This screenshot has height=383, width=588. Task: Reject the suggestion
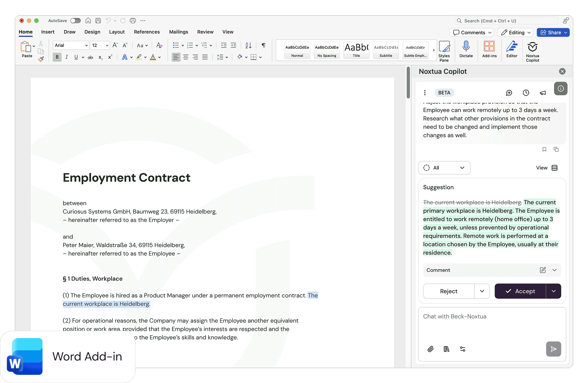click(x=449, y=291)
